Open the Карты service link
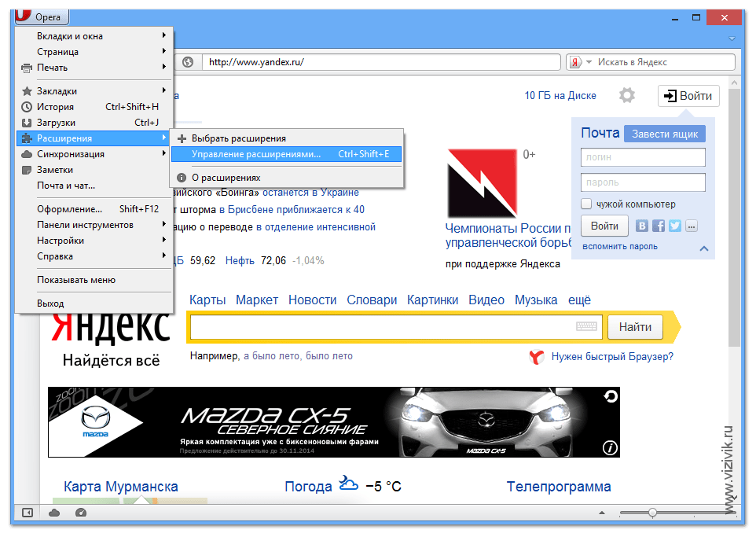 (207, 300)
